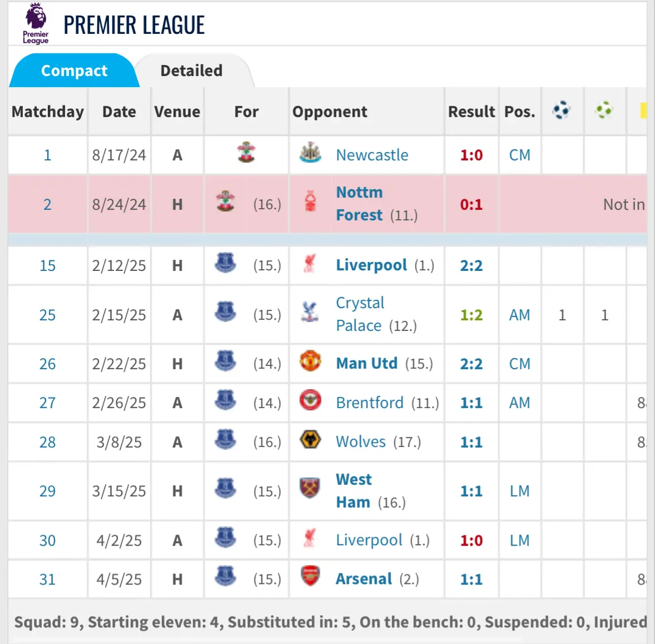655x644 pixels.
Task: Click the 2:2 result against Man Utd
Action: click(x=471, y=364)
